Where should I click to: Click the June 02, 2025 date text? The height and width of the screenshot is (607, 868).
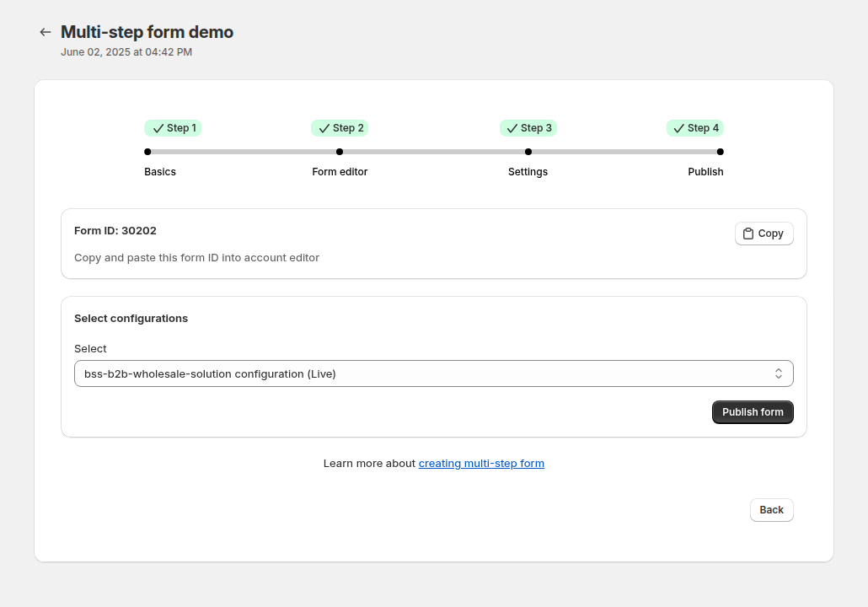point(126,52)
